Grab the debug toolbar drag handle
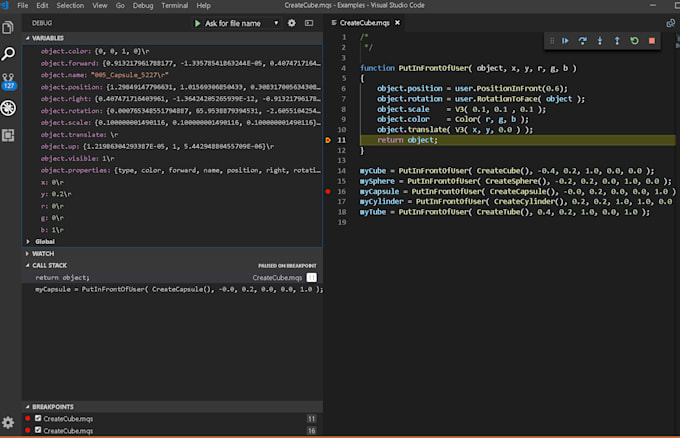 pyautogui.click(x=552, y=41)
